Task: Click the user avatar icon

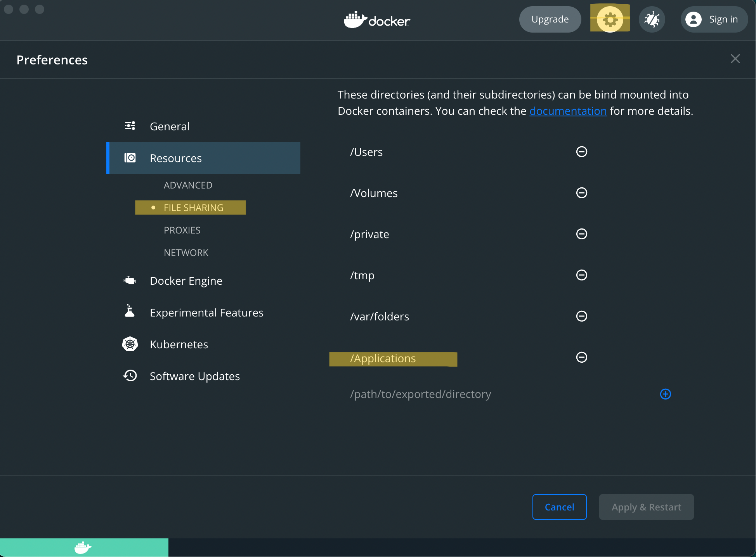Action: pos(694,19)
